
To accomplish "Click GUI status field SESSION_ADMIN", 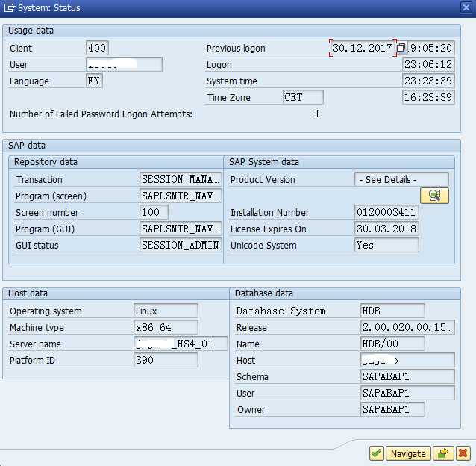I will (181, 245).
